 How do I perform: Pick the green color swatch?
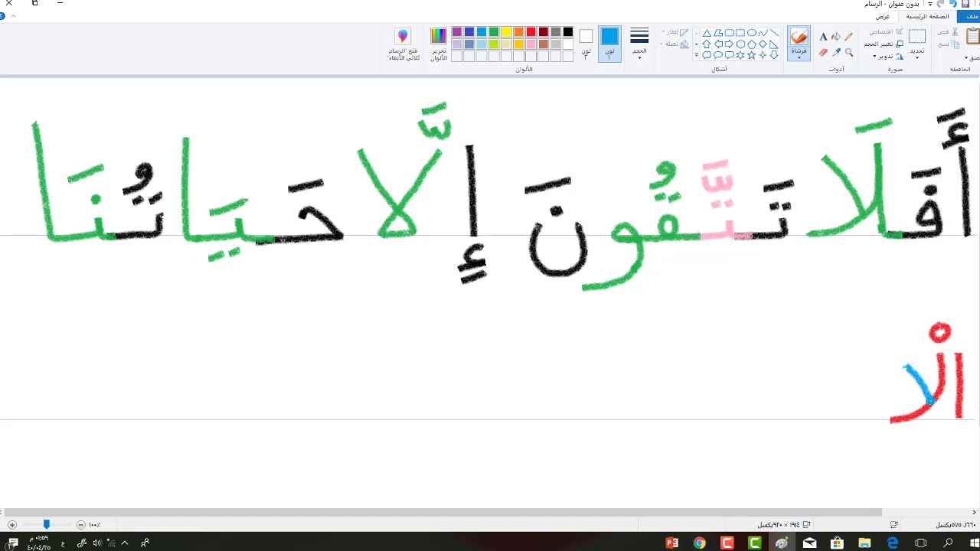click(x=494, y=32)
